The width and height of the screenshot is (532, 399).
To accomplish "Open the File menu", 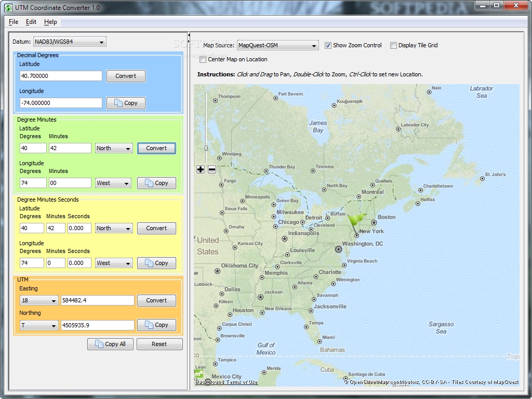I will [x=14, y=22].
